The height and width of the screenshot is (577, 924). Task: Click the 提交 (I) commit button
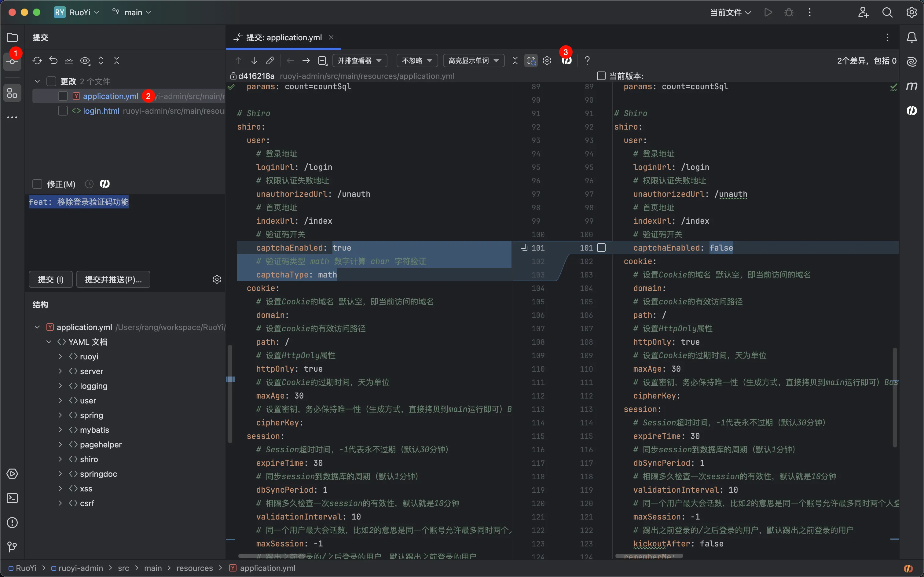pos(51,279)
